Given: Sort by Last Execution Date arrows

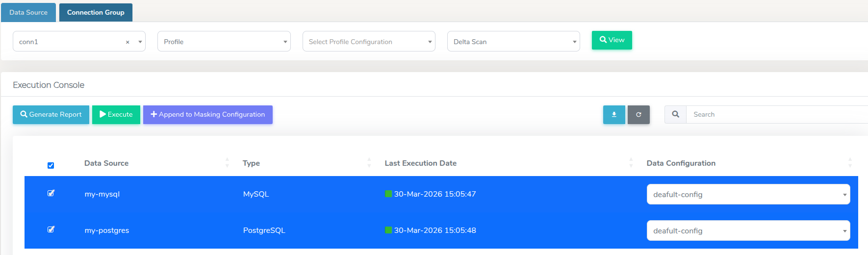Looking at the screenshot, I should tap(631, 163).
